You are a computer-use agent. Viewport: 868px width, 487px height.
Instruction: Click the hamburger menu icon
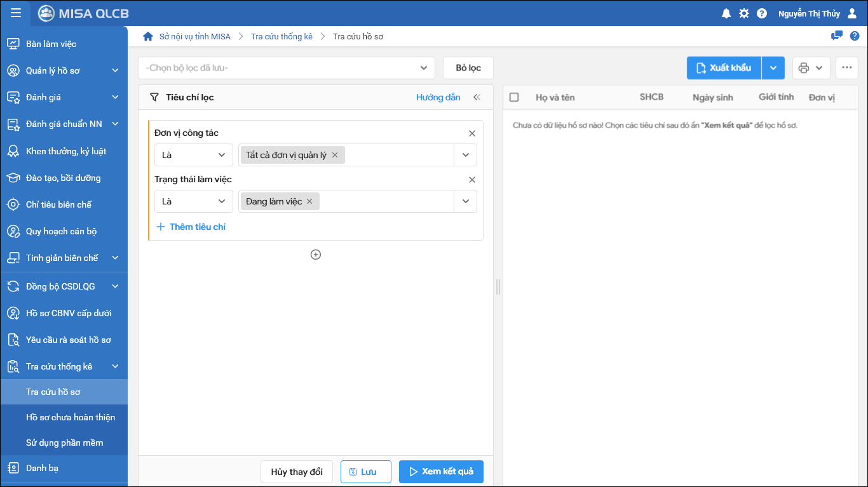click(x=16, y=13)
